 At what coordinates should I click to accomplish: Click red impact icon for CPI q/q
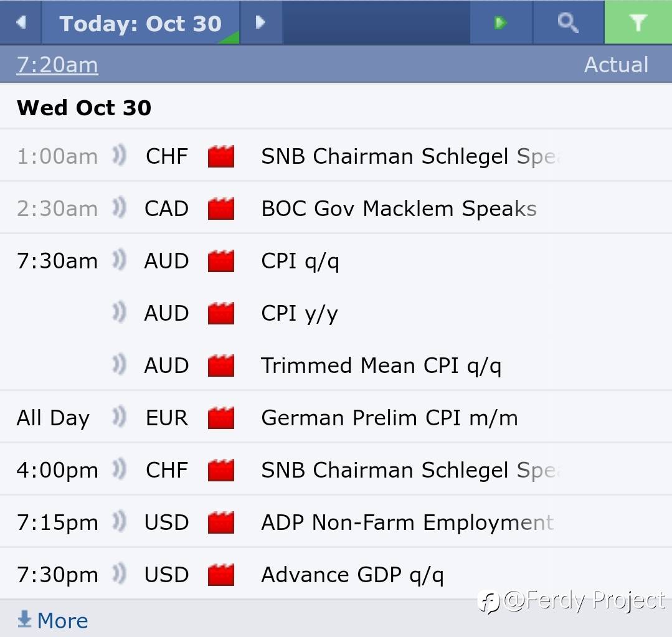[221, 261]
